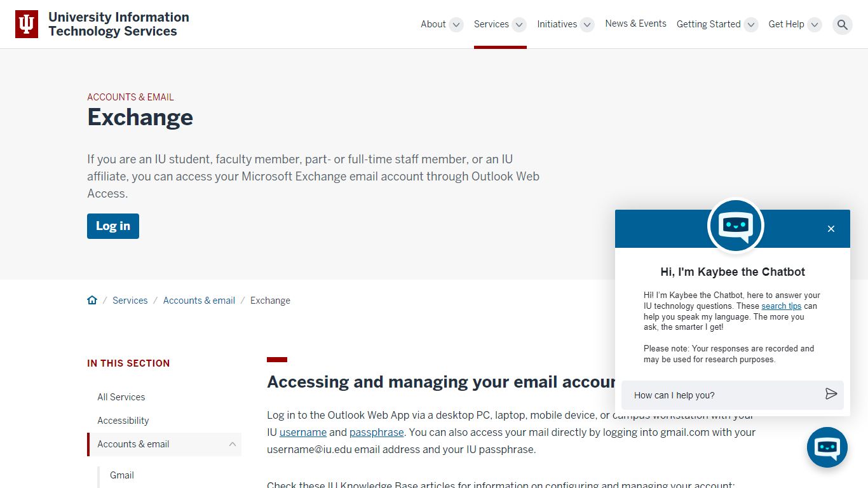This screenshot has height=488, width=868.
Task: Select All Services in sidebar
Action: [121, 397]
